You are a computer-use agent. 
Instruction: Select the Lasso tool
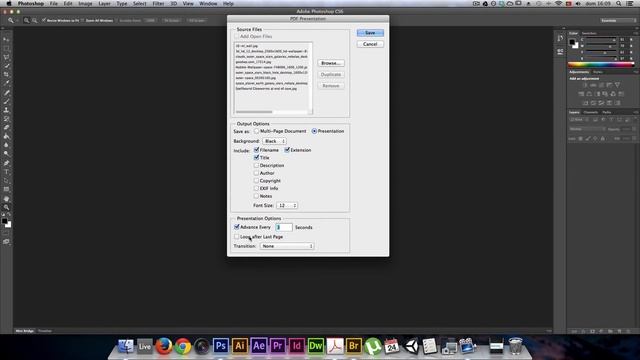tap(6, 57)
